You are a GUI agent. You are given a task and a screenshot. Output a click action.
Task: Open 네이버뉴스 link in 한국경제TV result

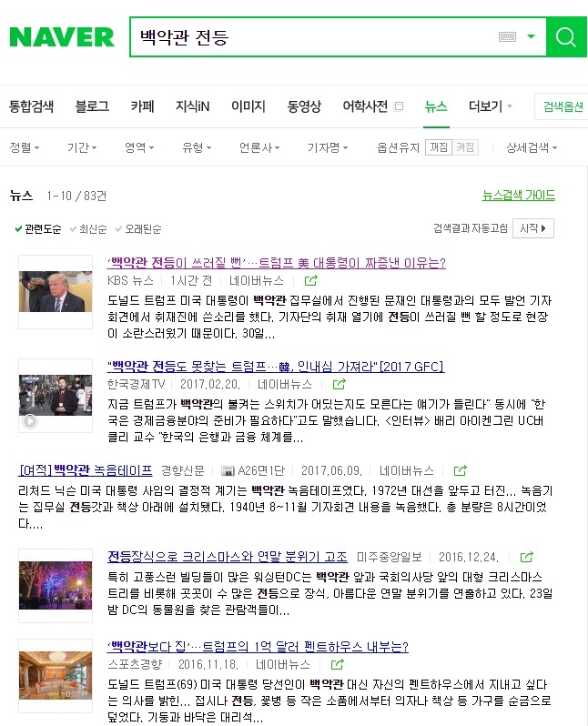tap(285, 384)
